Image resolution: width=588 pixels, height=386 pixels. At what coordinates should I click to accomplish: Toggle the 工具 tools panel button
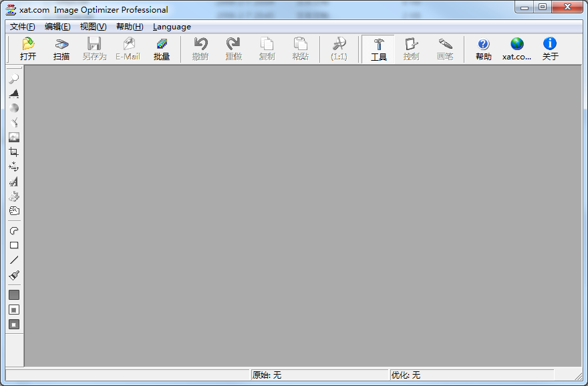click(x=378, y=49)
